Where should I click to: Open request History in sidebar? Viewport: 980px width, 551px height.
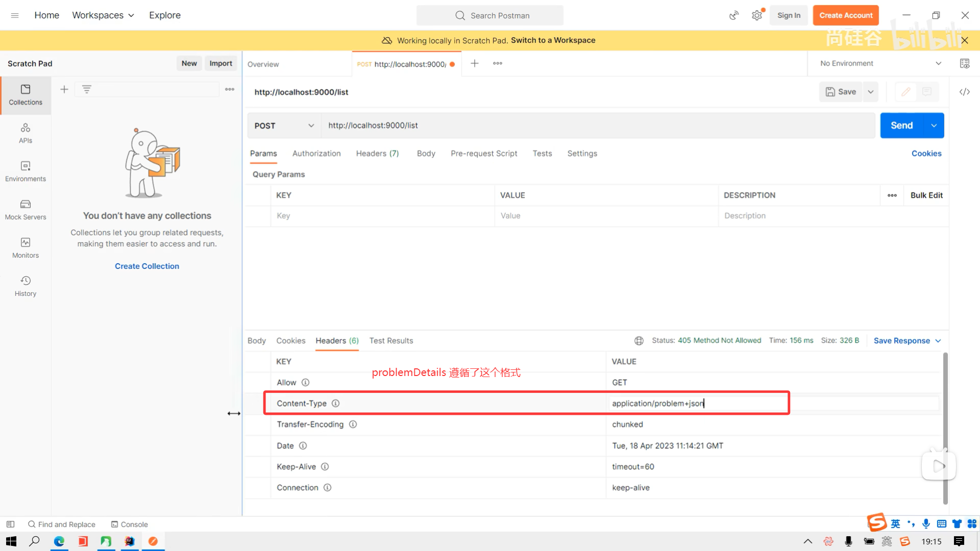tap(26, 286)
